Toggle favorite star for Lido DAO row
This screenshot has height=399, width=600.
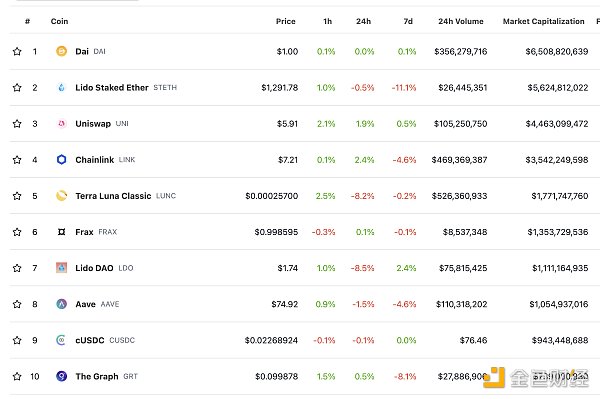[x=17, y=268]
